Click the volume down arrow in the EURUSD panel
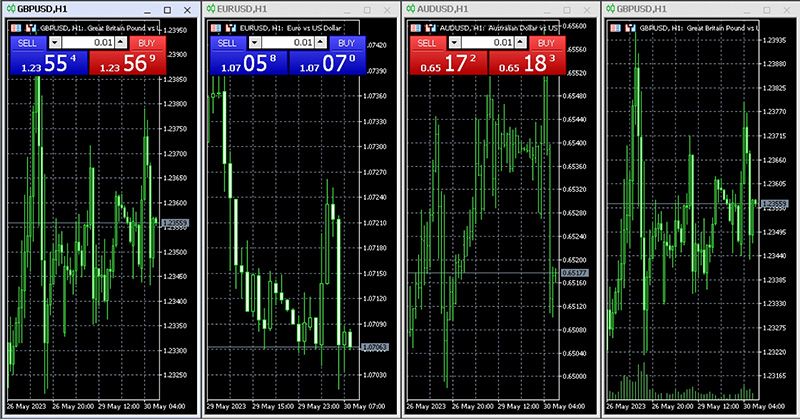The image size is (800, 420). tap(254, 43)
